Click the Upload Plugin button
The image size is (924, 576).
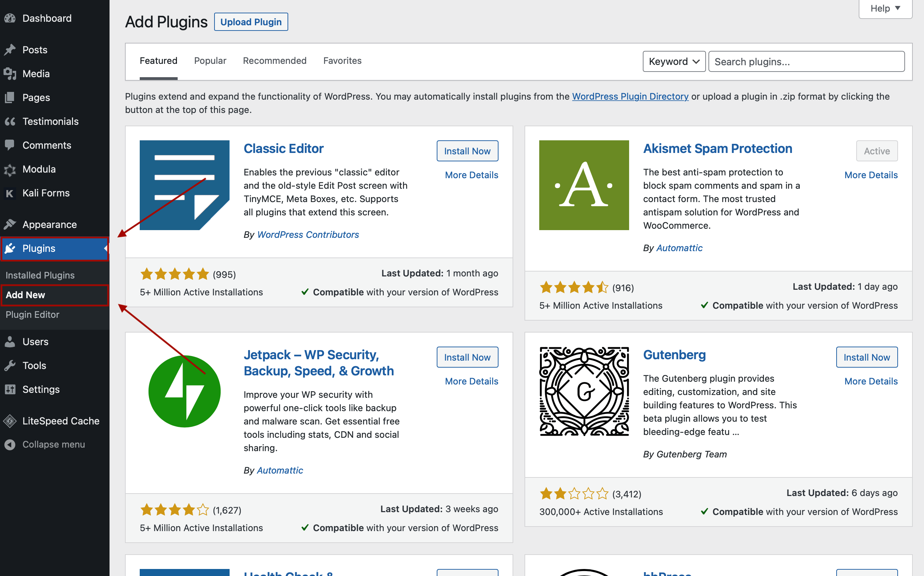coord(251,22)
